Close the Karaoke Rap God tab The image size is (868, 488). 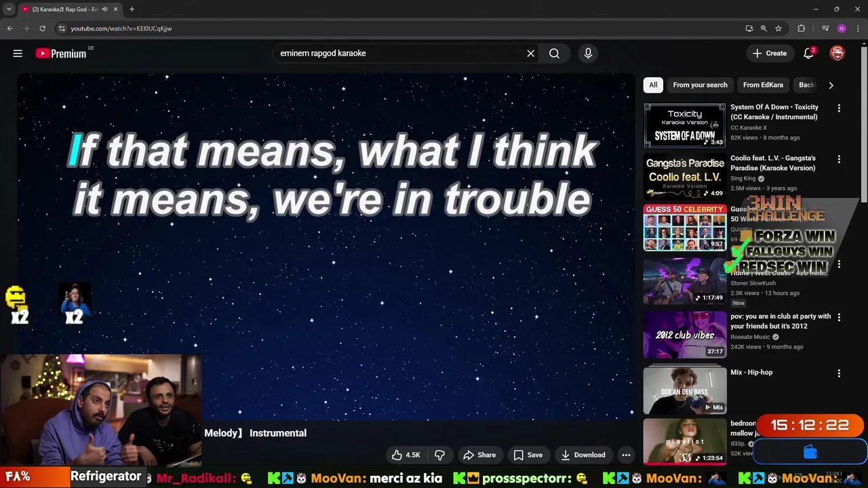click(116, 9)
